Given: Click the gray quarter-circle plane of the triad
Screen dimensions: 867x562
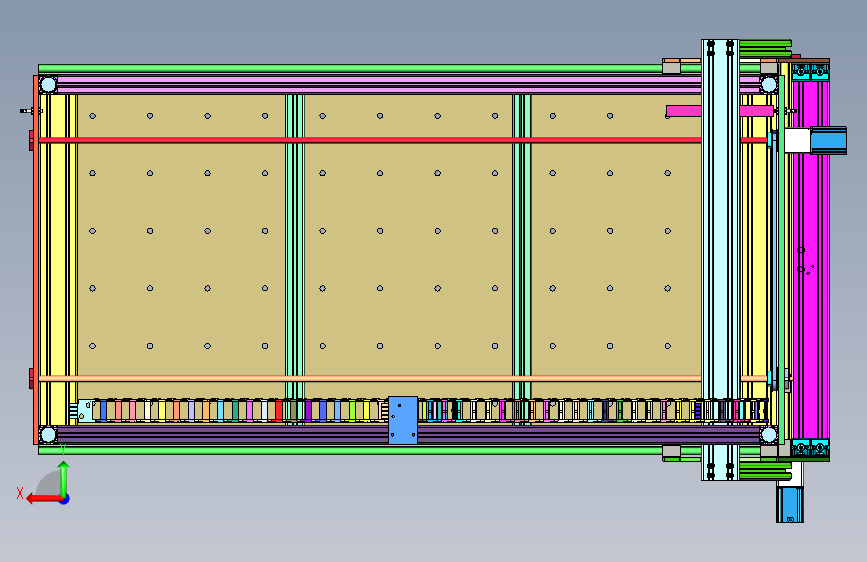Looking at the screenshot, I should pos(49,483).
